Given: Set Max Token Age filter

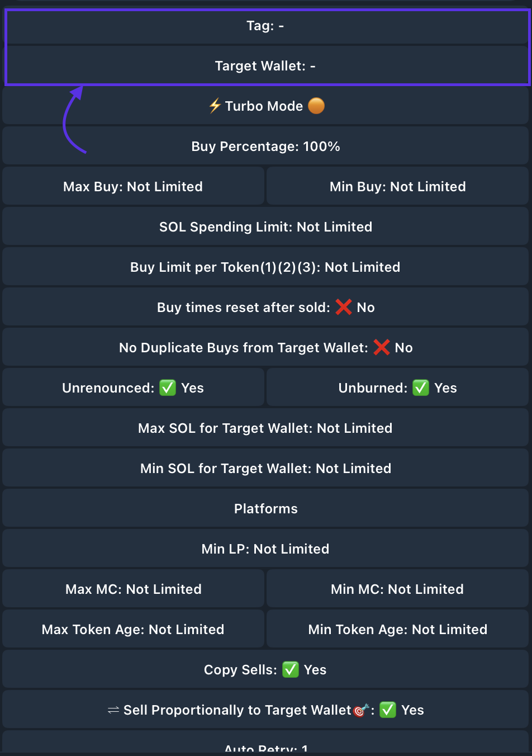Looking at the screenshot, I should (133, 630).
